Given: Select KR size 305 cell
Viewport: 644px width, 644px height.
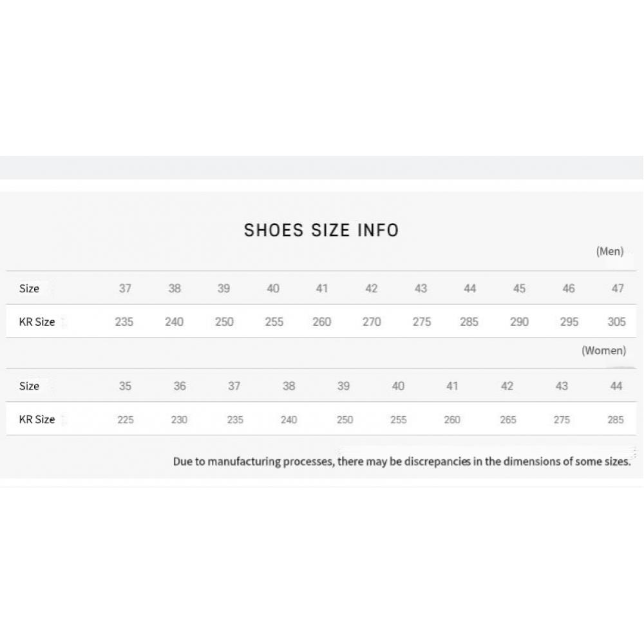Looking at the screenshot, I should coord(616,321).
